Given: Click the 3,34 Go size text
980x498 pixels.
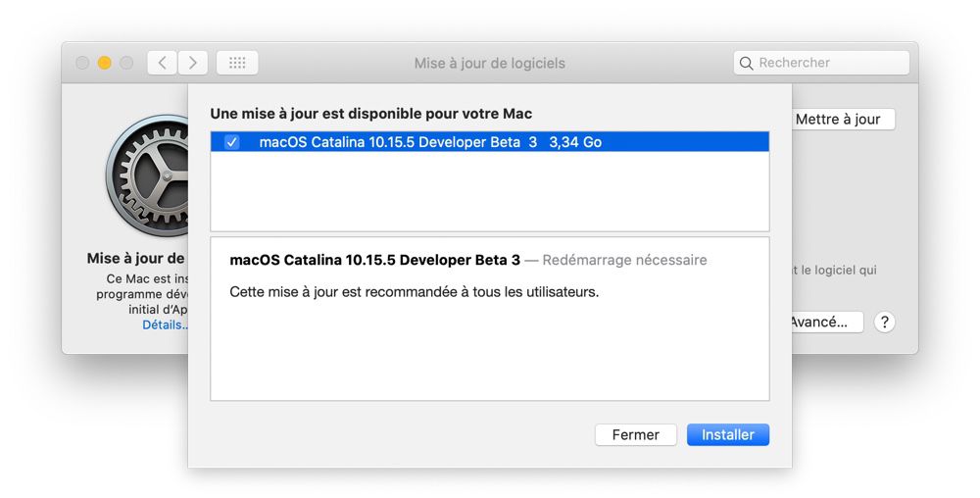Looking at the screenshot, I should (x=575, y=142).
